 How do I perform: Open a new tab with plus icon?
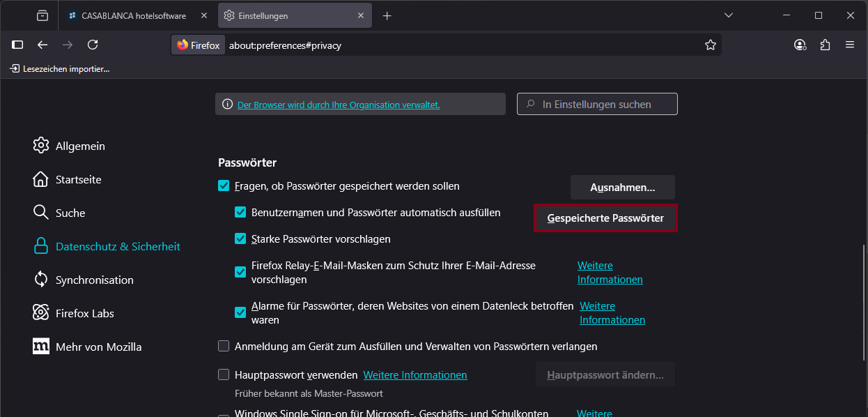tap(387, 15)
